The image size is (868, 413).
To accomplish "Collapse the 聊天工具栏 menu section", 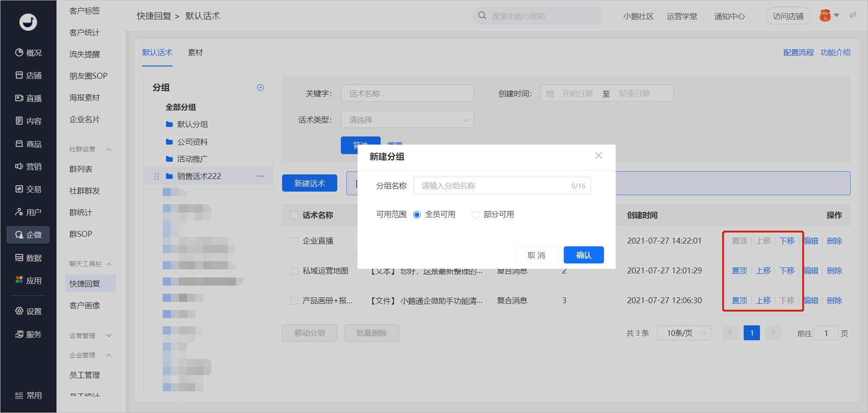I will (108, 264).
